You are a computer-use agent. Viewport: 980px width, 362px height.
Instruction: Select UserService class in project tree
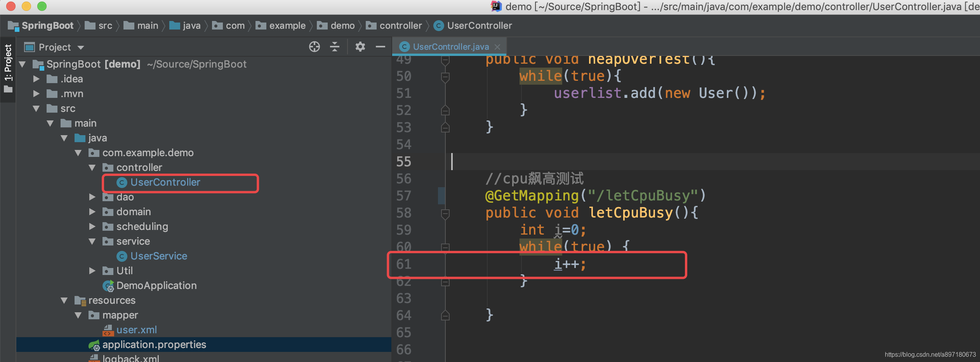(x=158, y=256)
